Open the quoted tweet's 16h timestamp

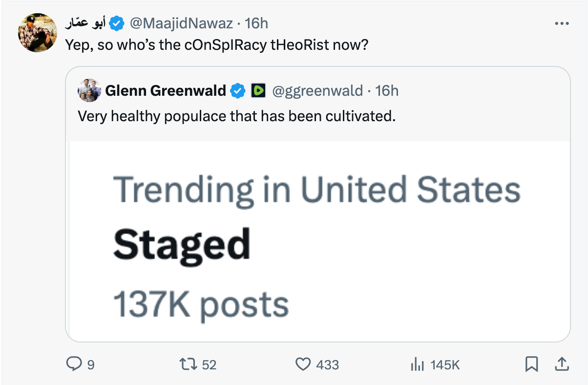387,90
